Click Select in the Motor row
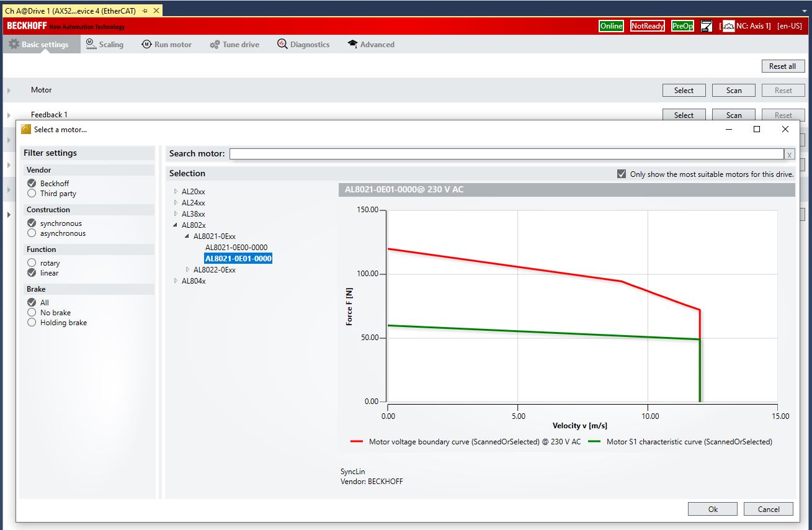The height and width of the screenshot is (530, 812). click(684, 91)
